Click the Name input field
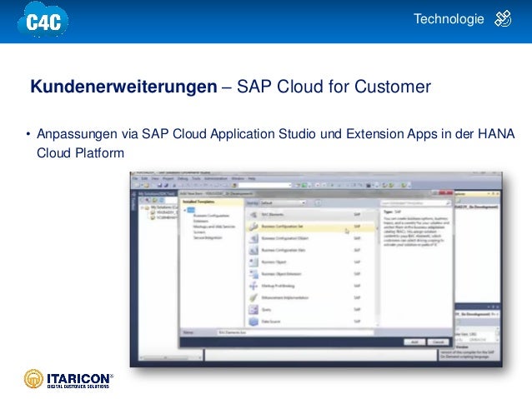The width and height of the screenshot is (532, 399). (x=295, y=332)
